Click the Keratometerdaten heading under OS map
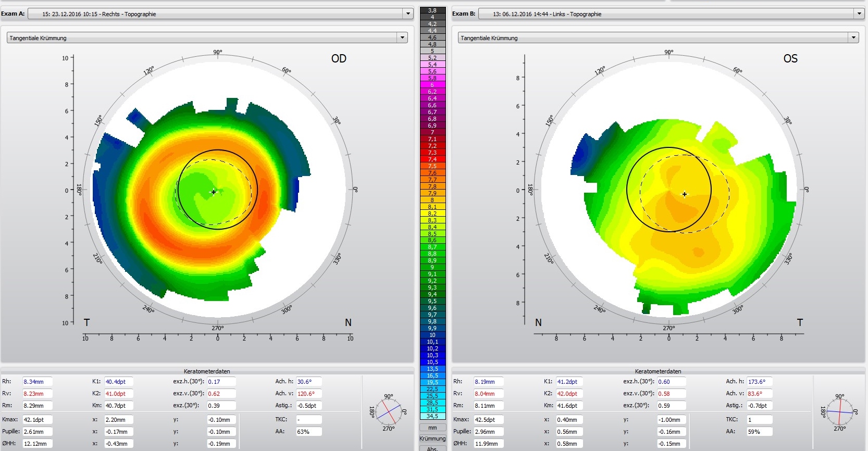 pyautogui.click(x=658, y=371)
